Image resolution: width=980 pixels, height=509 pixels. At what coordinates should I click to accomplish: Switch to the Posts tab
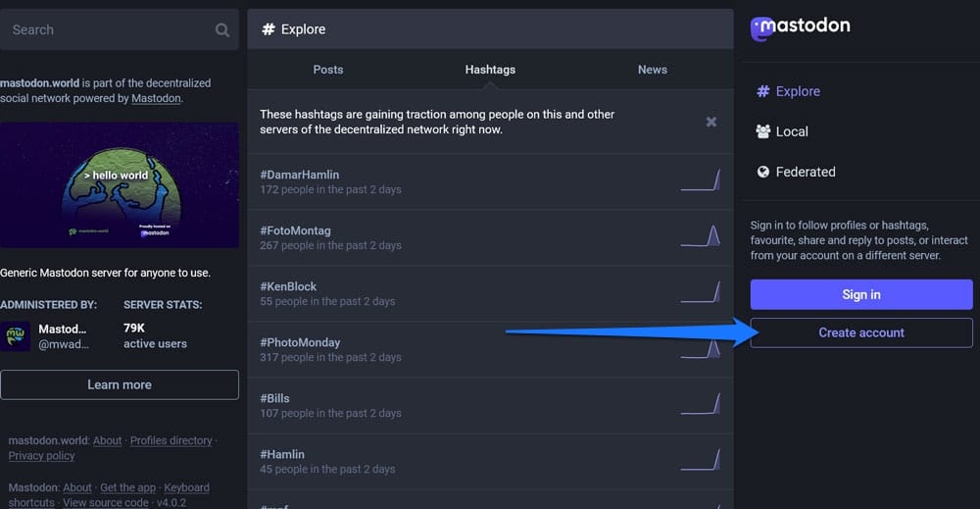point(328,70)
